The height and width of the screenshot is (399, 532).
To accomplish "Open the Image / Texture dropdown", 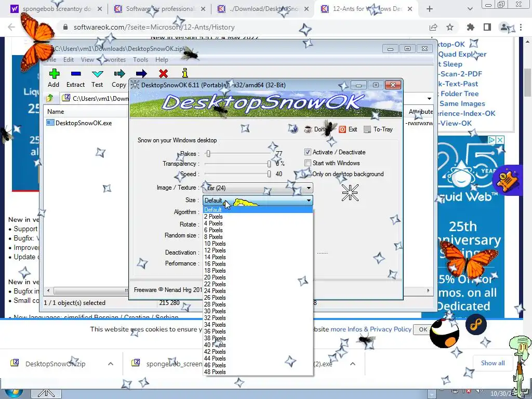I will coord(258,188).
